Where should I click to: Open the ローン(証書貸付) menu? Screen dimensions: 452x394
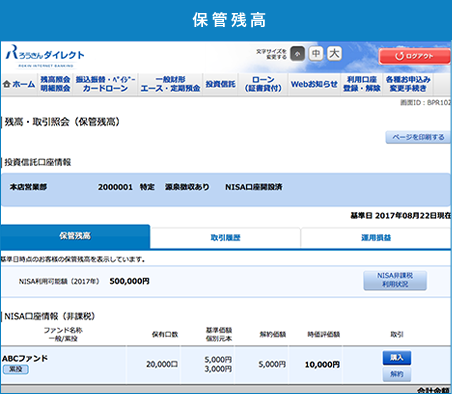coord(263,84)
